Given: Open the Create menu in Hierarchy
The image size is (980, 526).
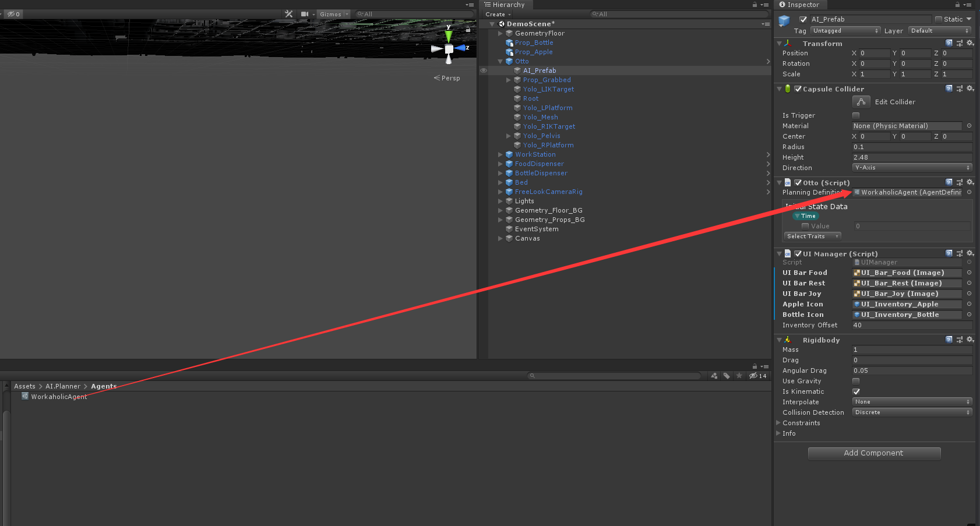Looking at the screenshot, I should click(498, 15).
